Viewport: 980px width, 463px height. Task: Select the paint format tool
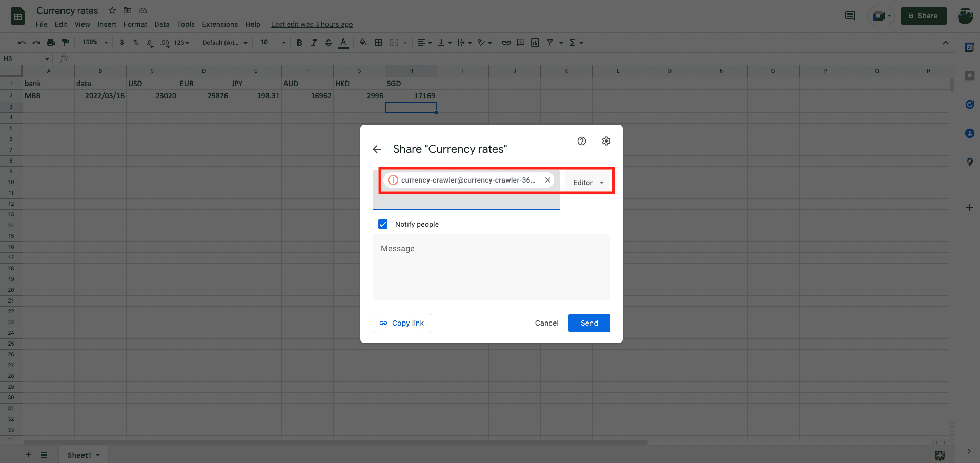click(65, 43)
